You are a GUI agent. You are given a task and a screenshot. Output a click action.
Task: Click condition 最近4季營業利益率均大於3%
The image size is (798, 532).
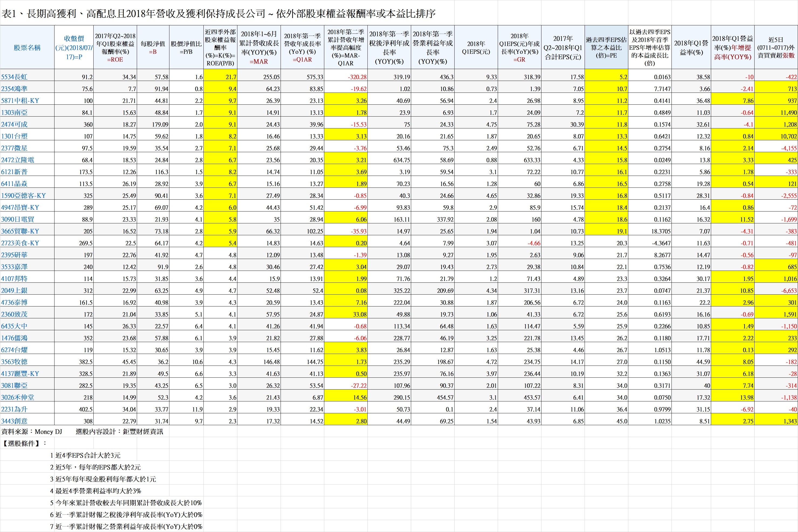tap(98, 491)
